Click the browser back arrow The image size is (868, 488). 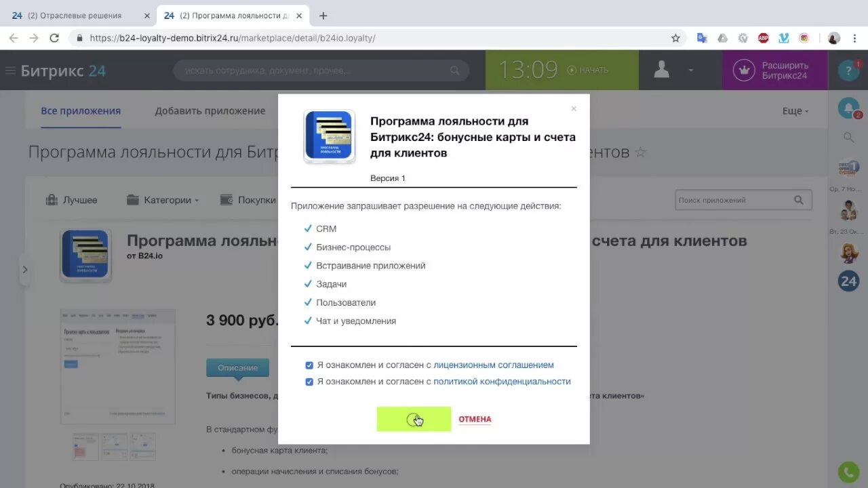tap(14, 39)
